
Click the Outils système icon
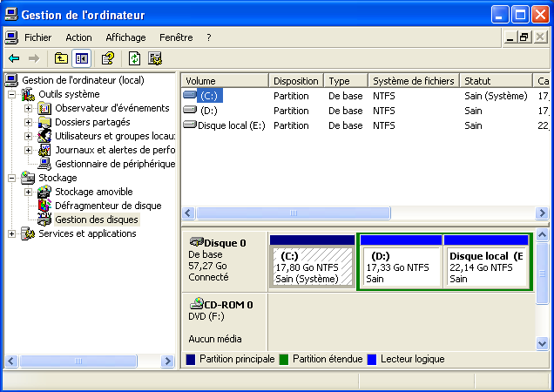[x=28, y=94]
